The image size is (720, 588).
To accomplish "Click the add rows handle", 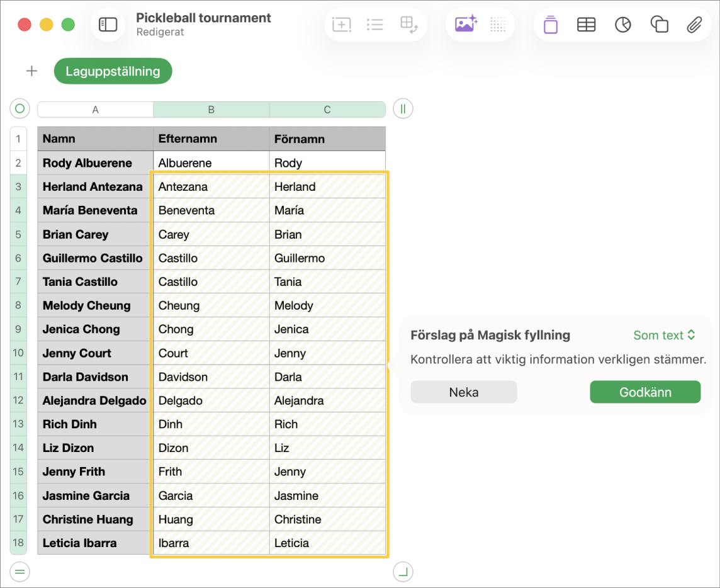I will coord(20,572).
